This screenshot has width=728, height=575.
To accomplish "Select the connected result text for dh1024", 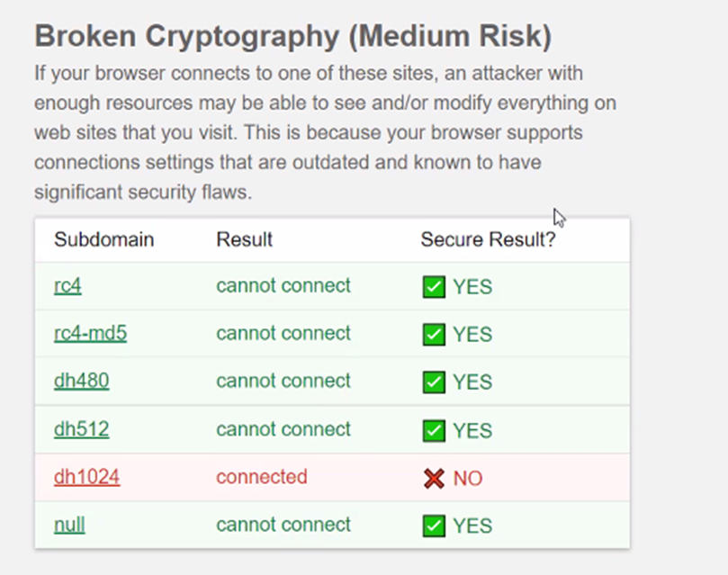I will point(262,478).
